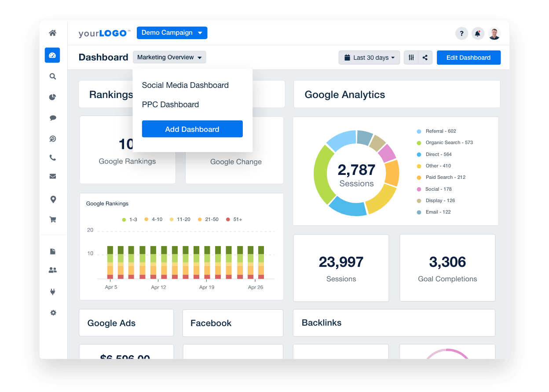The image size is (549, 392).
Task: Click the integrations plug icon in the sidebar
Action: (52, 291)
